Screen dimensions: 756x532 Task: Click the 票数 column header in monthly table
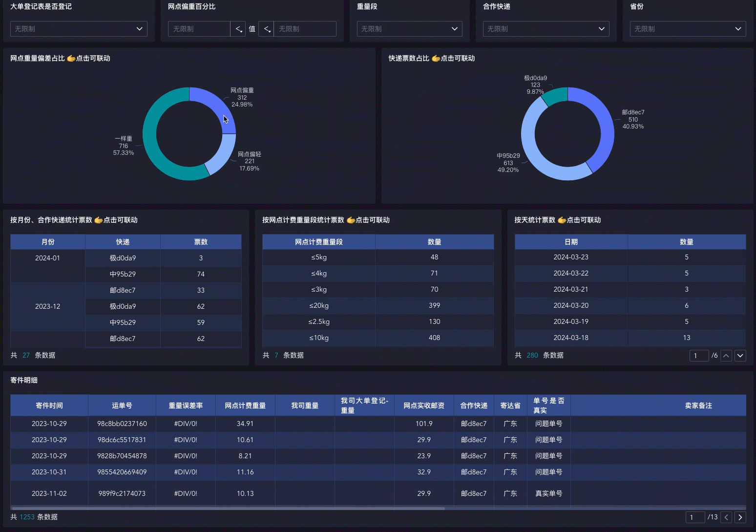coord(201,242)
